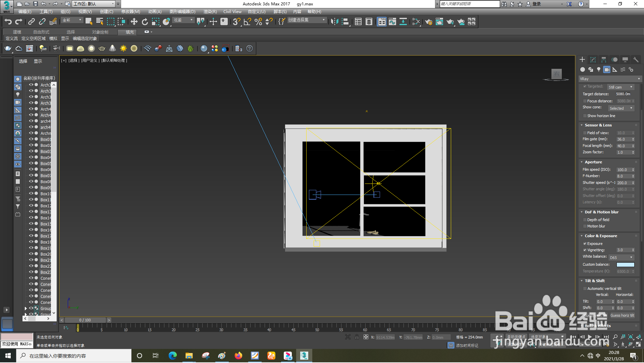Hide Box01 using its eye icon
The image size is (644, 363).
pyautogui.click(x=31, y=139)
